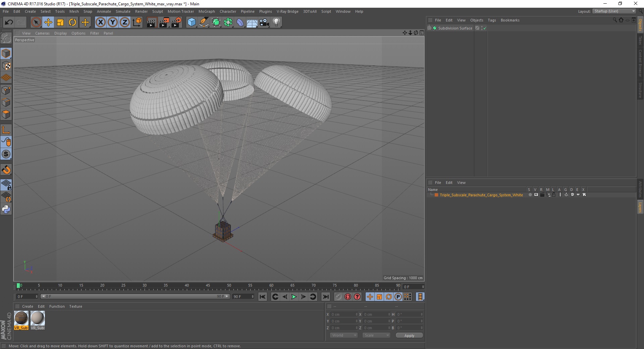The width and height of the screenshot is (644, 349).
Task: Open Edit Render Settings gear clapperboard
Action: (176, 22)
